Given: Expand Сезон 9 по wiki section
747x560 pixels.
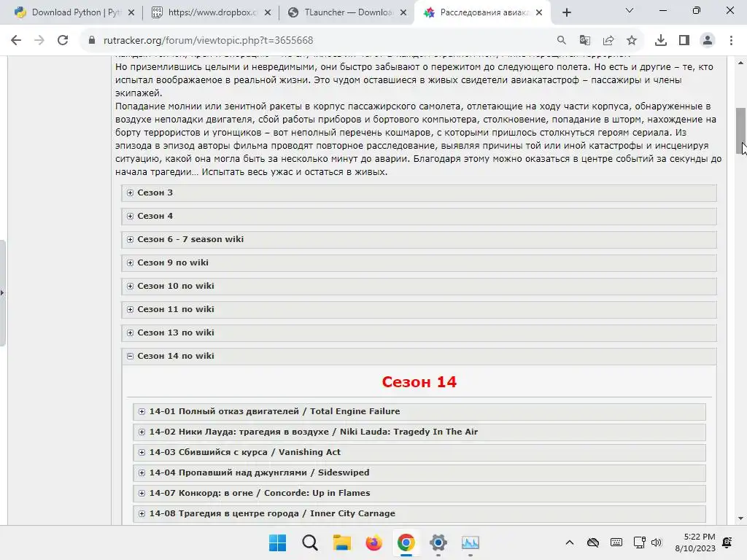Looking at the screenshot, I should [419, 262].
